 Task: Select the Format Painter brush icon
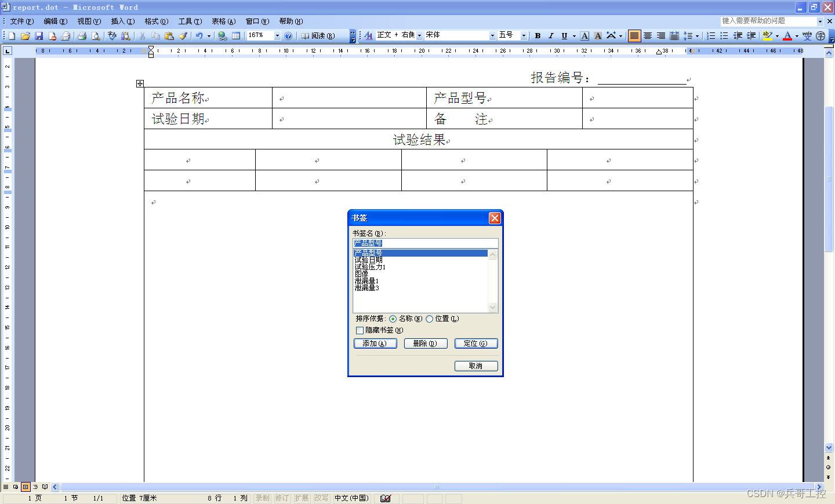click(183, 36)
